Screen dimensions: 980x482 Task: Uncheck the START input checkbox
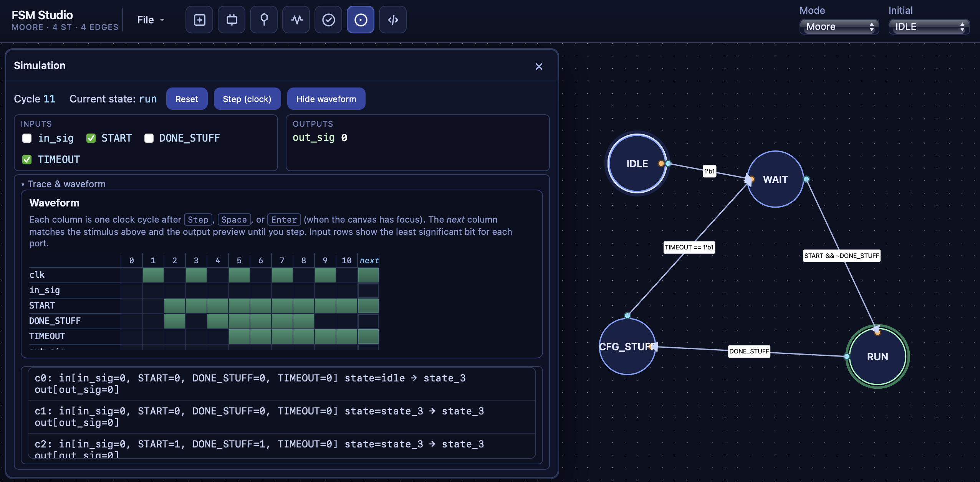click(x=91, y=138)
